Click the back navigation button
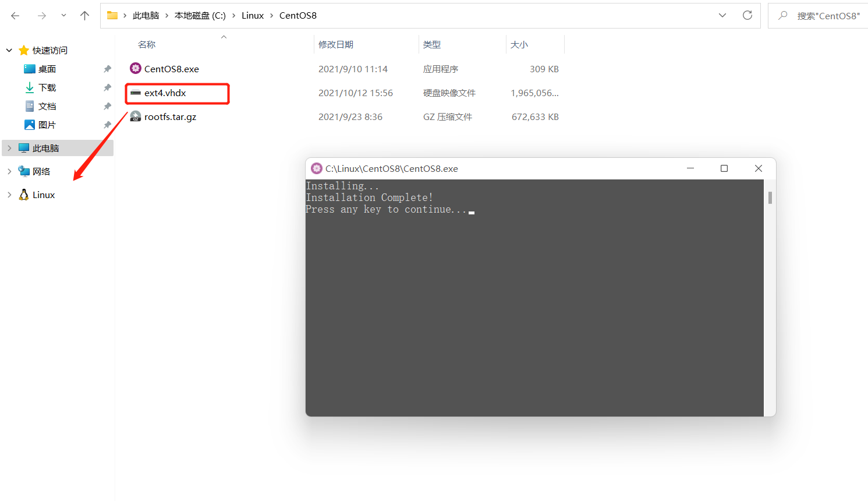This screenshot has height=501, width=868. [15, 15]
